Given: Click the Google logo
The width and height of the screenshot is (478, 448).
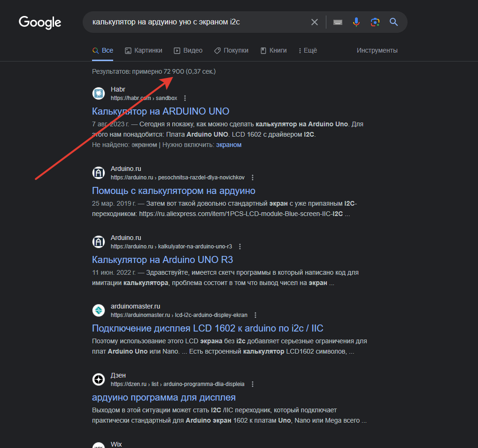Looking at the screenshot, I should (x=40, y=22).
